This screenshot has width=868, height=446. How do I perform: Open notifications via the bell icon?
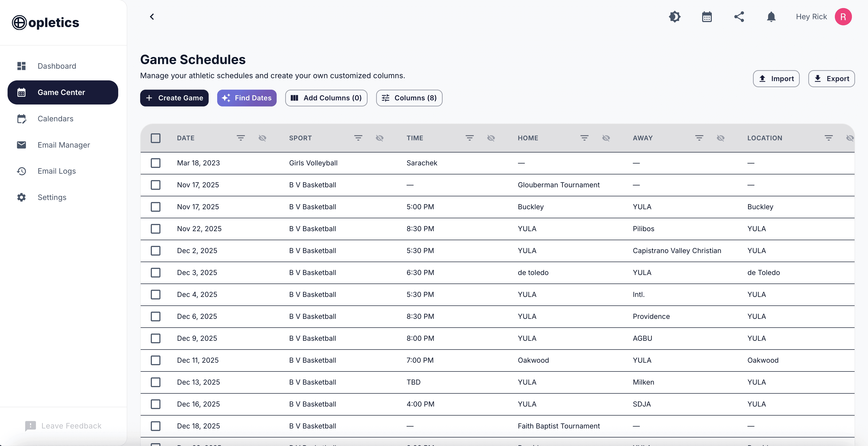point(771,17)
